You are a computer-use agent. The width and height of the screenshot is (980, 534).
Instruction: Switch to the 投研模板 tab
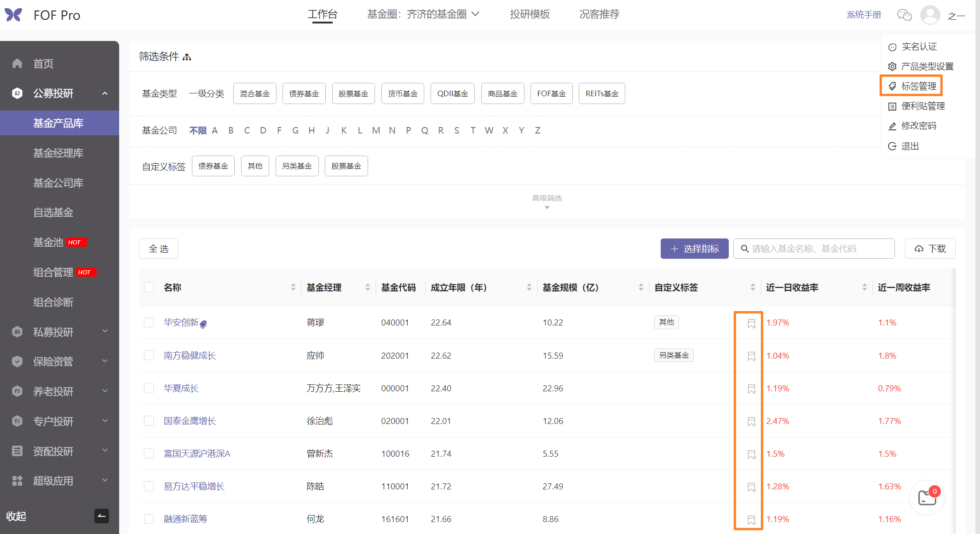coord(530,14)
